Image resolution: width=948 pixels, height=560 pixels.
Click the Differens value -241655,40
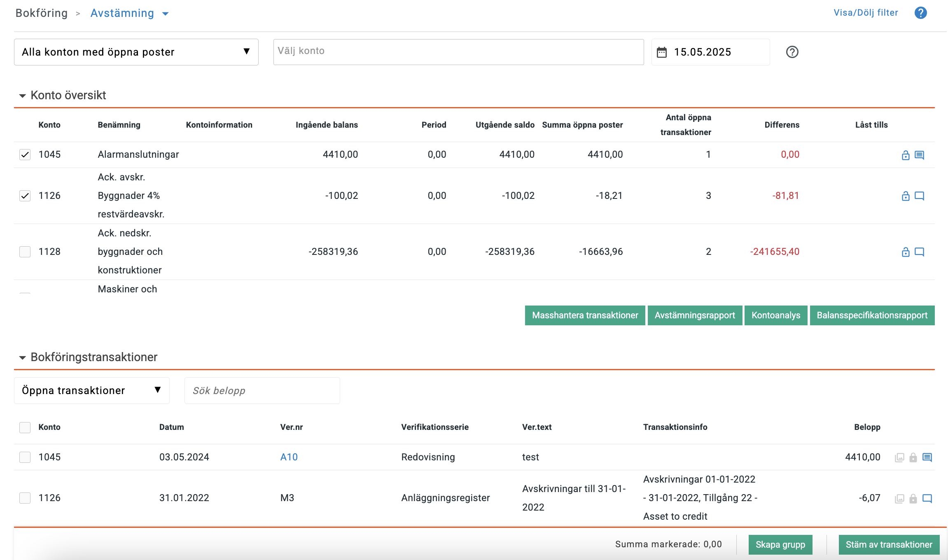point(775,252)
